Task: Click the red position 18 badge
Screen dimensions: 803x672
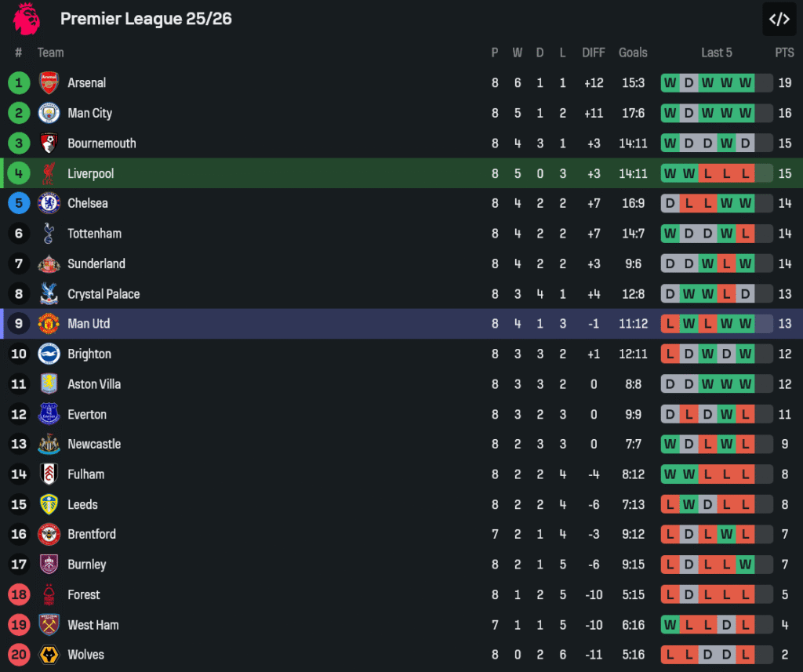Action: 19,594
